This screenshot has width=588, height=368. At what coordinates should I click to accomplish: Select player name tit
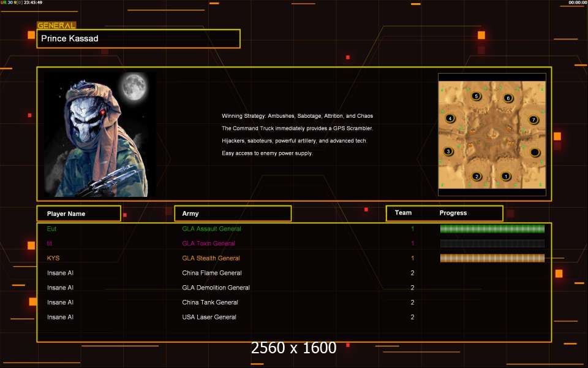pos(49,243)
